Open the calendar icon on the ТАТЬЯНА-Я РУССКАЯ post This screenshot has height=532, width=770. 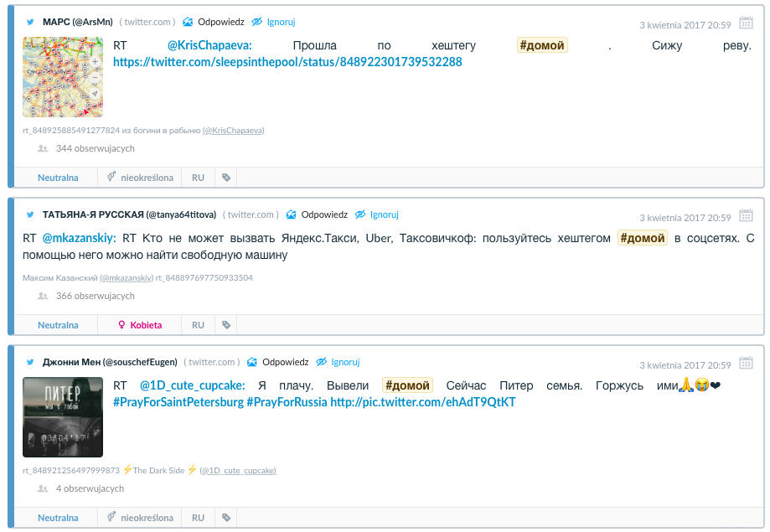tap(746, 215)
